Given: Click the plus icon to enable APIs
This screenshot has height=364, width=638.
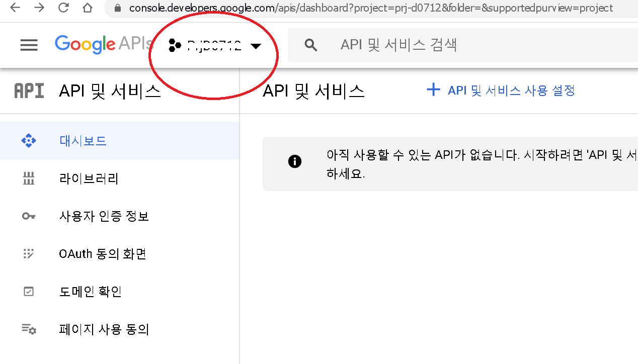Looking at the screenshot, I should (x=433, y=90).
